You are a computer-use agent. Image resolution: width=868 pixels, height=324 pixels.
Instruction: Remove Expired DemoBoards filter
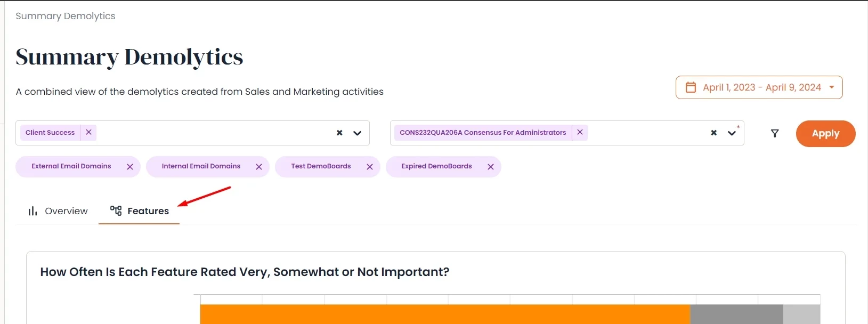491,167
